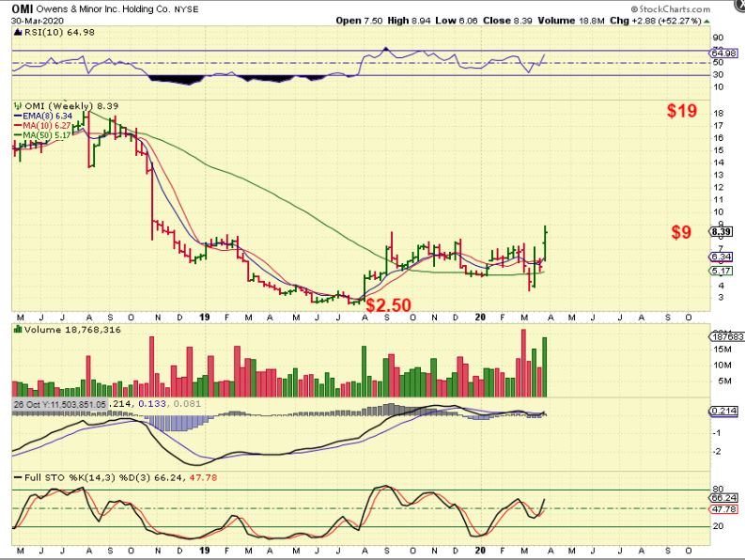Click the 5.17 MA(50) axis value tag
Image resolution: width=745 pixels, height=560 pixels.
[722, 271]
